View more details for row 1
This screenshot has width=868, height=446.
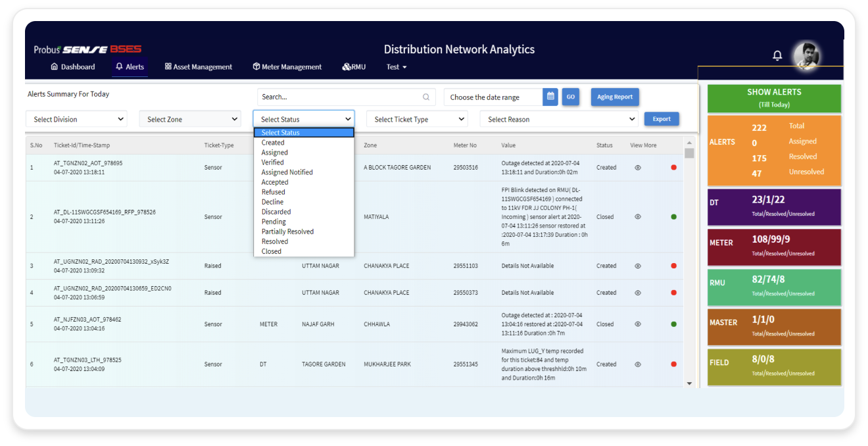coord(638,168)
